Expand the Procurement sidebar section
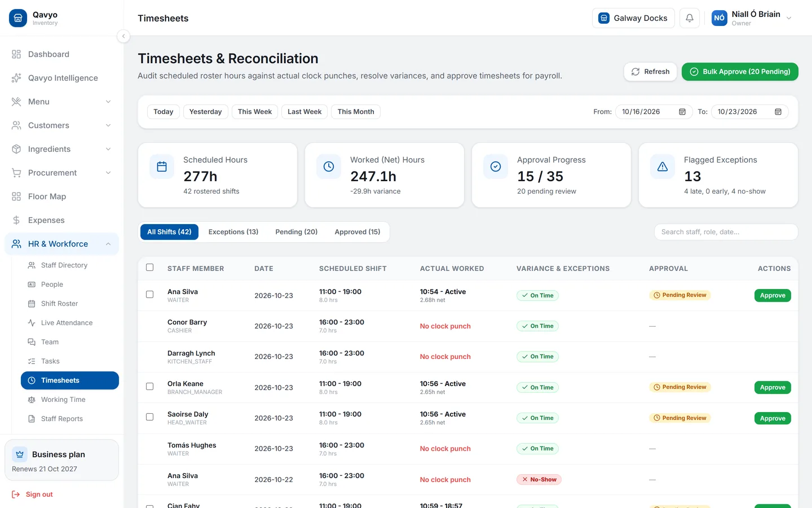This screenshot has width=812, height=508. (62, 173)
